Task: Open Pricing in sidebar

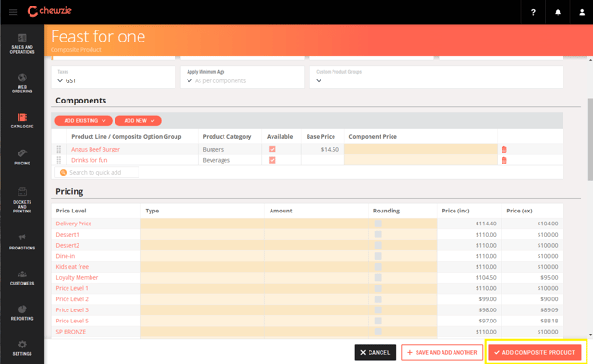Action: (x=22, y=157)
